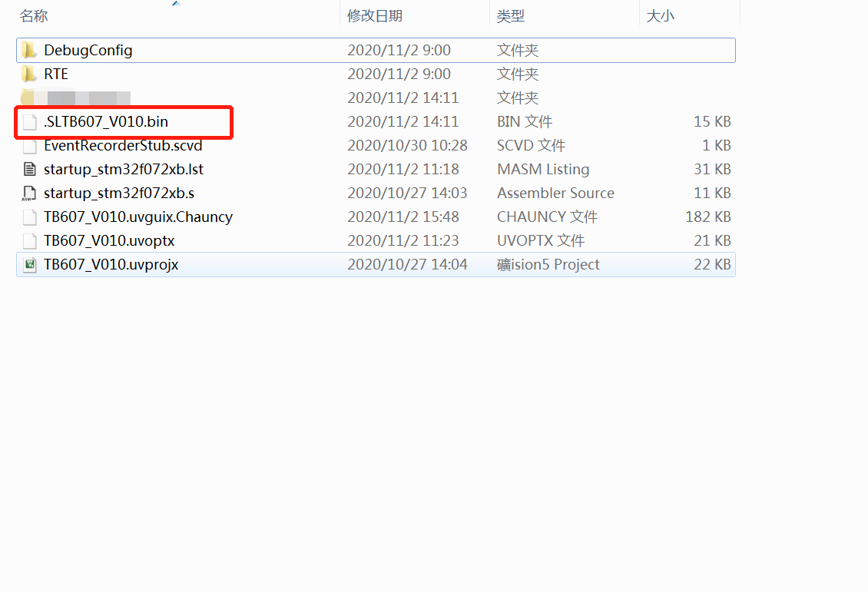This screenshot has height=592, width=868.
Task: Click the startup_stm32f072xb.lst file icon
Action: (29, 169)
